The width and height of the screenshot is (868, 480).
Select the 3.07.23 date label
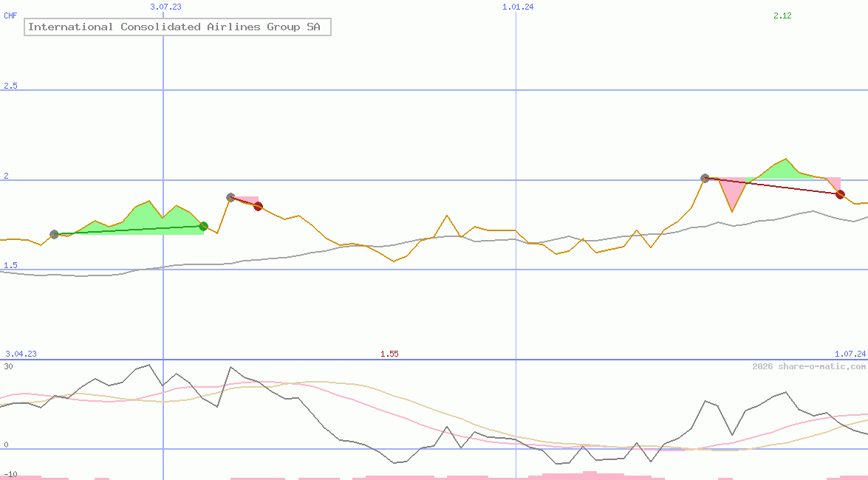pyautogui.click(x=165, y=7)
